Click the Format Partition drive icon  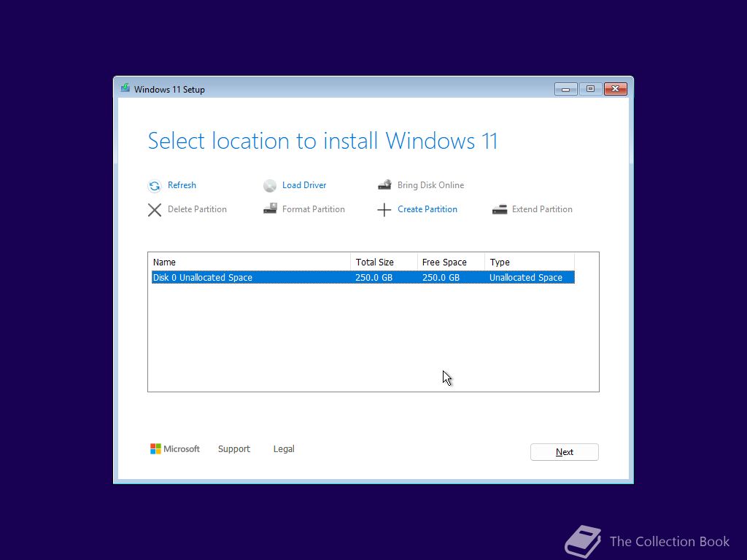click(270, 209)
